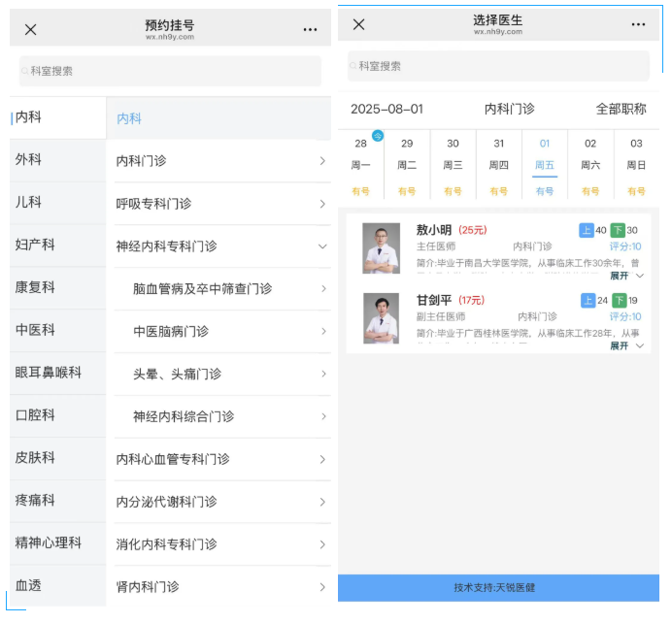Choose date 02 周六 in the calendar

click(x=590, y=155)
